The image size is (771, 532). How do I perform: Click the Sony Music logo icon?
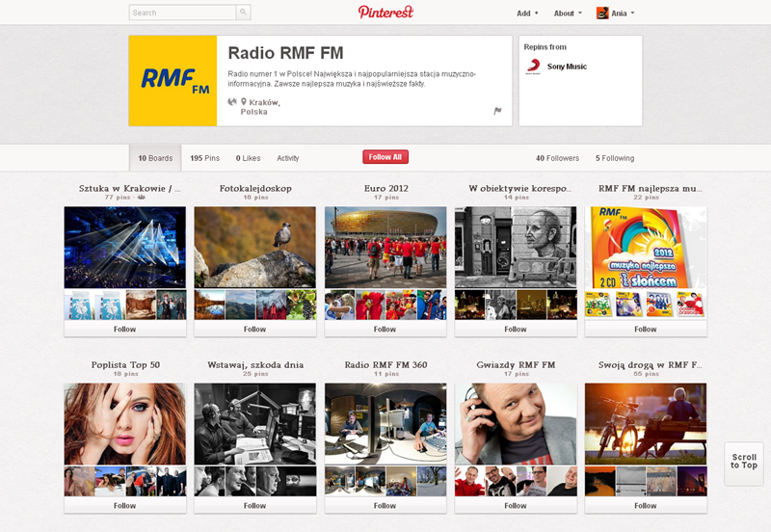click(532, 66)
